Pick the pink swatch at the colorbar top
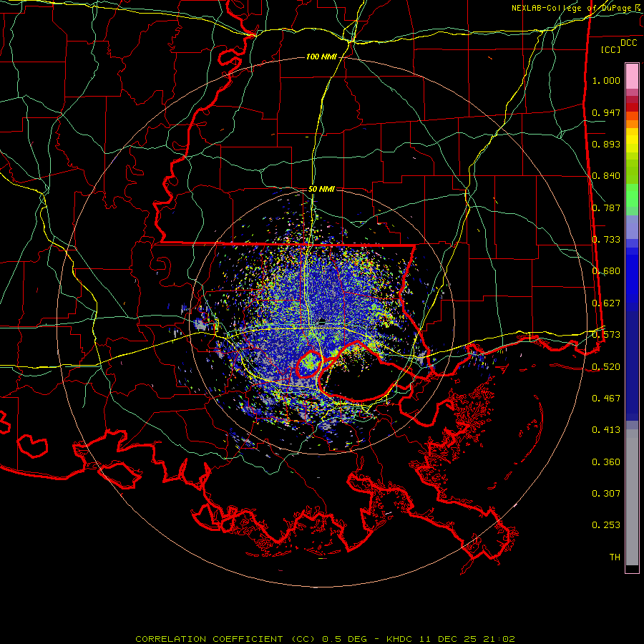Screen dimensions: 644x644 [632, 77]
